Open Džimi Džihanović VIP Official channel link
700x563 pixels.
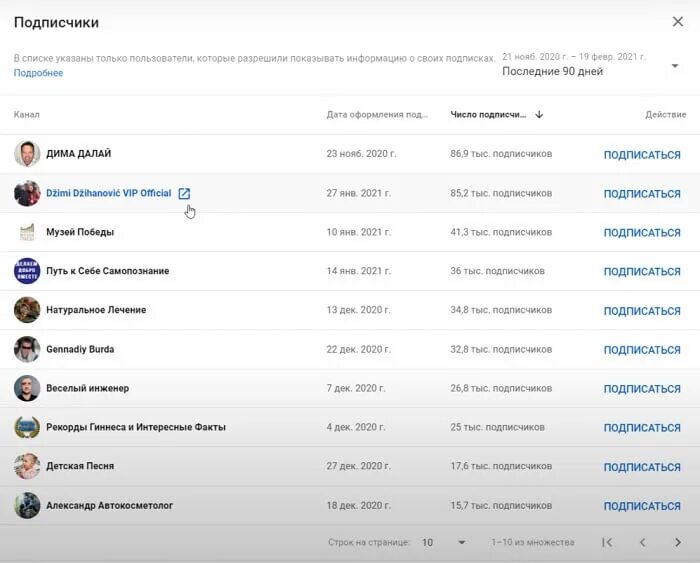tap(108, 193)
